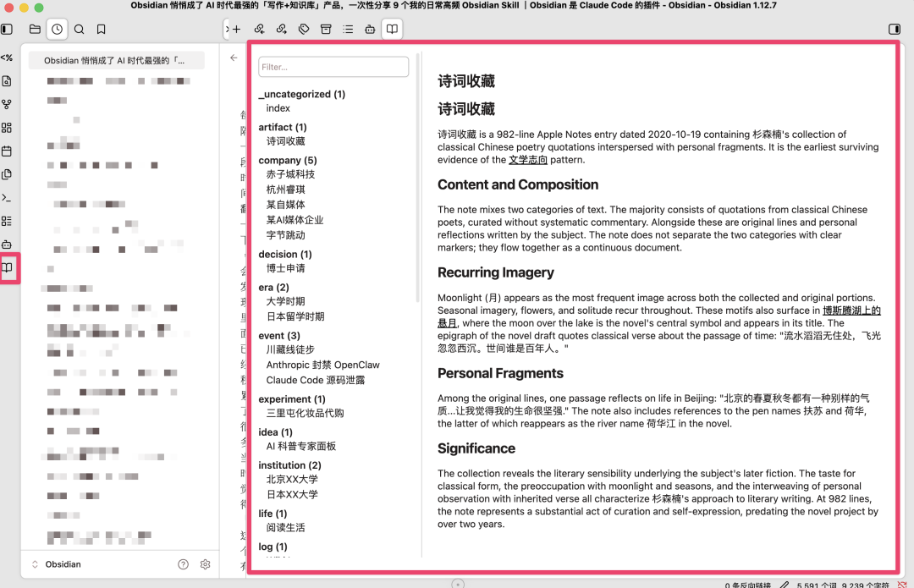Image resolution: width=914 pixels, height=588 pixels.
Task: Focus the Filter input field
Action: (333, 67)
